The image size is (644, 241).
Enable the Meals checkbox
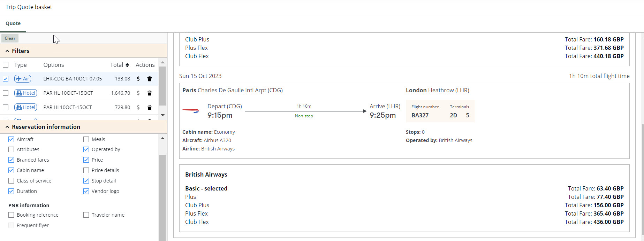(86, 139)
